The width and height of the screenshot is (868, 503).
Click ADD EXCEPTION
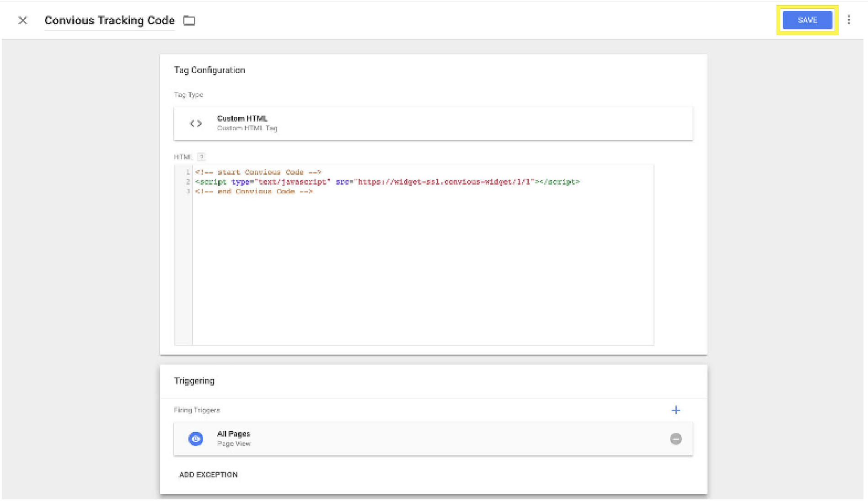click(208, 475)
